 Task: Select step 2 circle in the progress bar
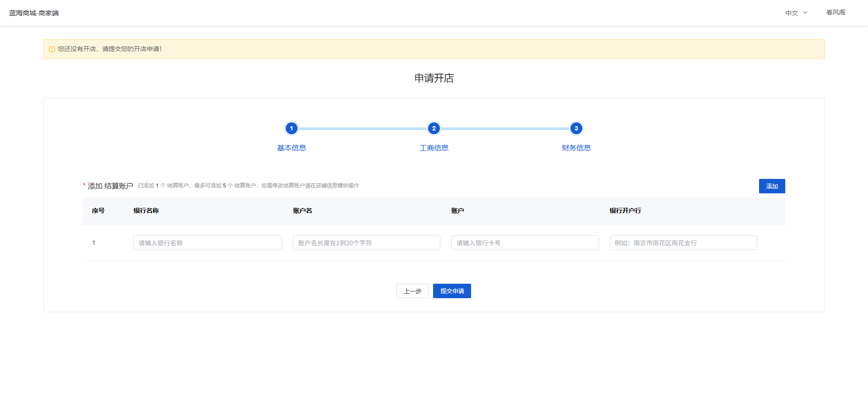coord(434,128)
